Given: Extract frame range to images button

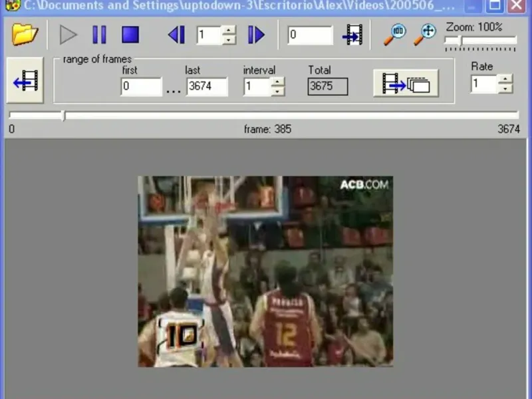Looking at the screenshot, I should pos(406,84).
